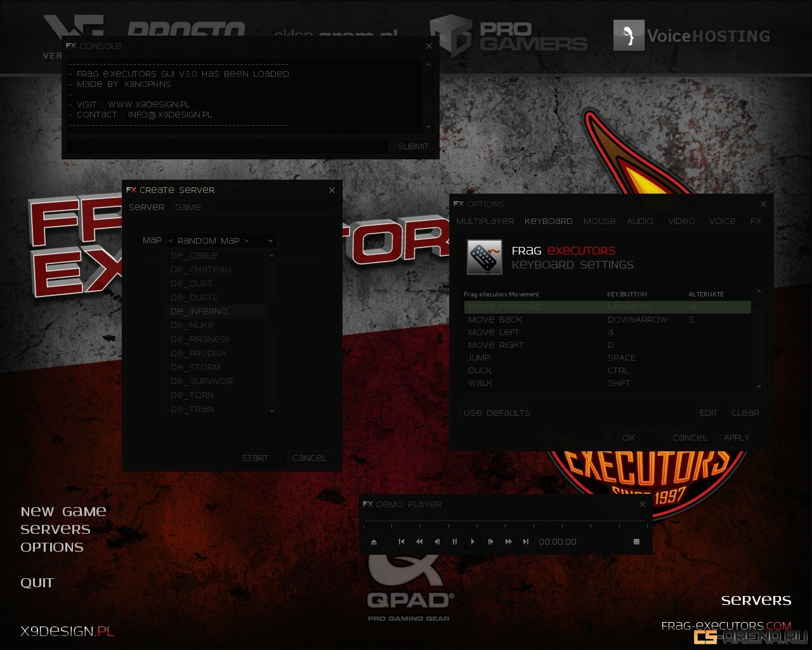The width and height of the screenshot is (812, 650).
Task: Skip to demo end
Action: click(x=525, y=541)
